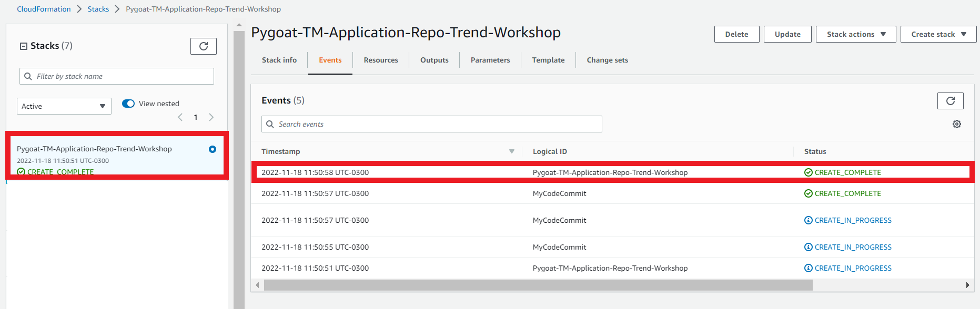Click the Search events magnifier icon
This screenshot has height=309, width=980.
270,124
